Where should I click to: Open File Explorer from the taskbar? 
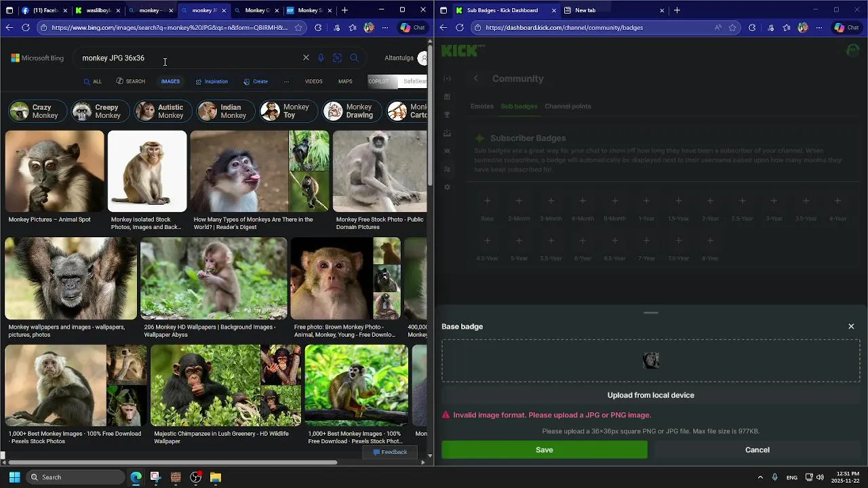[215, 477]
